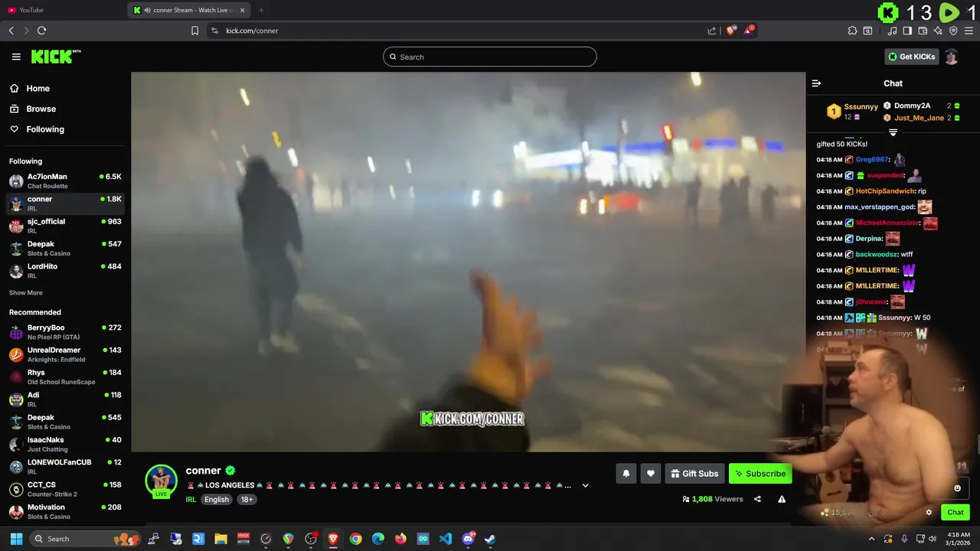Open chat settings gear icon
This screenshot has width=980, height=551.
[x=929, y=513]
